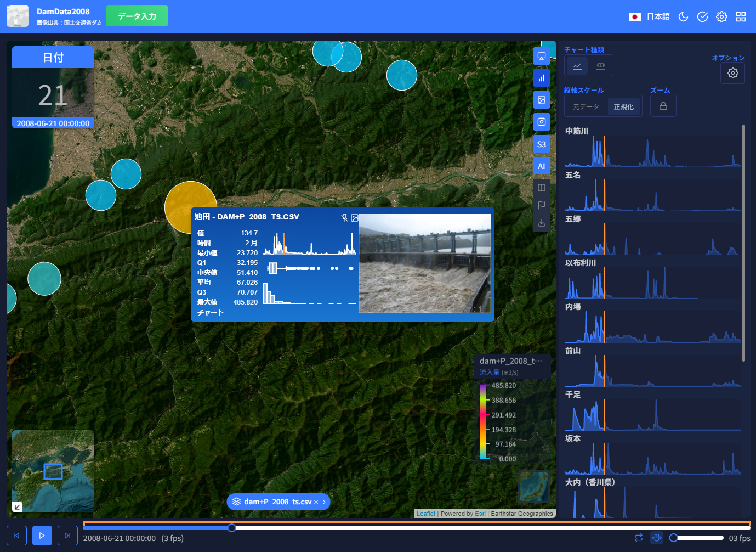Click the timeline progress slider handle

(x=232, y=528)
